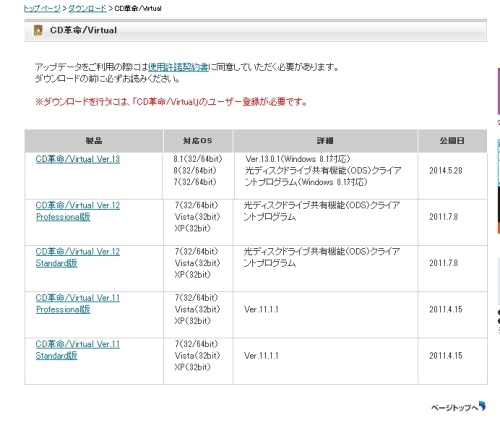Click the red user registration notice text

(171, 102)
